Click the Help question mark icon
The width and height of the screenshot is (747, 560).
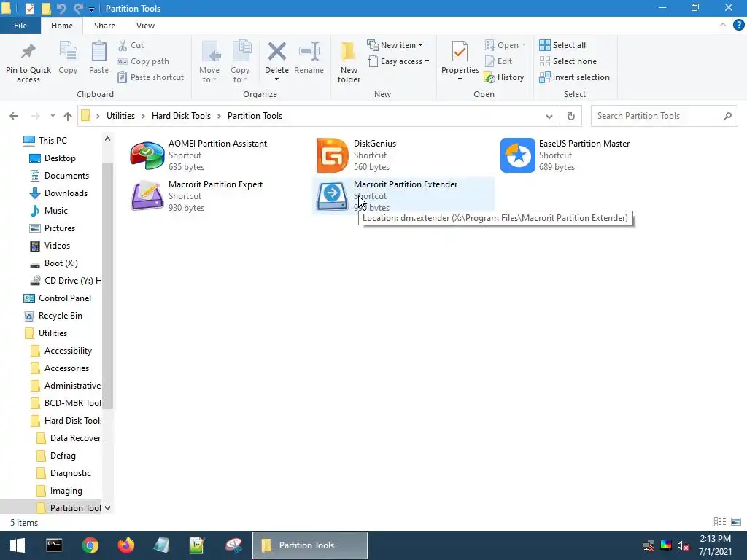(x=738, y=26)
